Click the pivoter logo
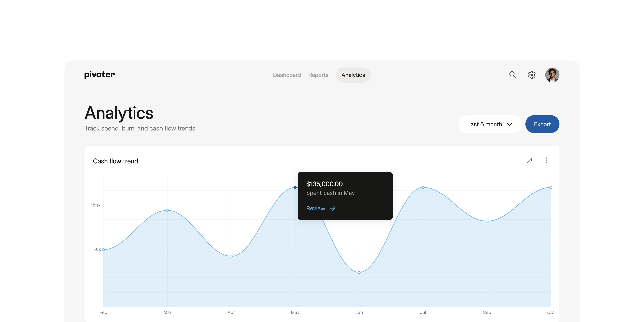Viewport: 644px width, 322px height. point(99,75)
